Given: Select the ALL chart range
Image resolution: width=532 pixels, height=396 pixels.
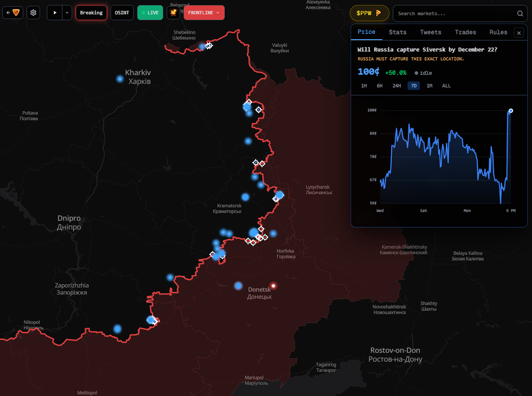Looking at the screenshot, I should coord(446,86).
